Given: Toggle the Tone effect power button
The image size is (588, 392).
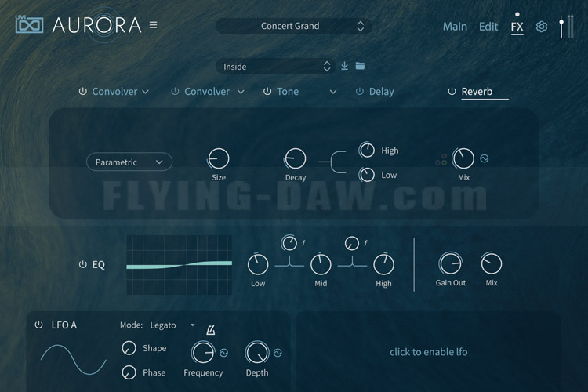Looking at the screenshot, I should pos(267,91).
